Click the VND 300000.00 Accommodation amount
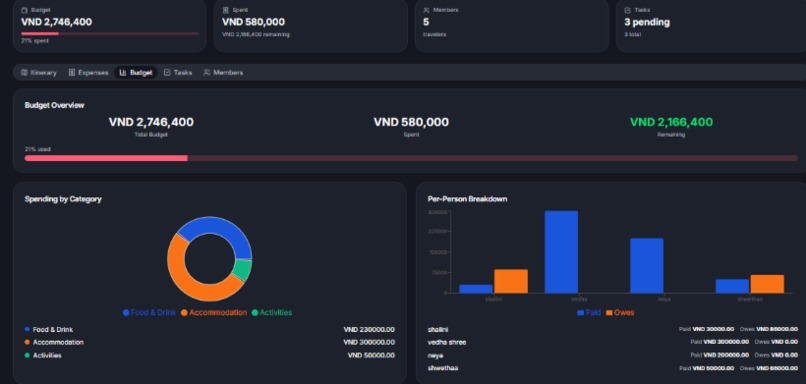806x384 pixels. point(369,342)
